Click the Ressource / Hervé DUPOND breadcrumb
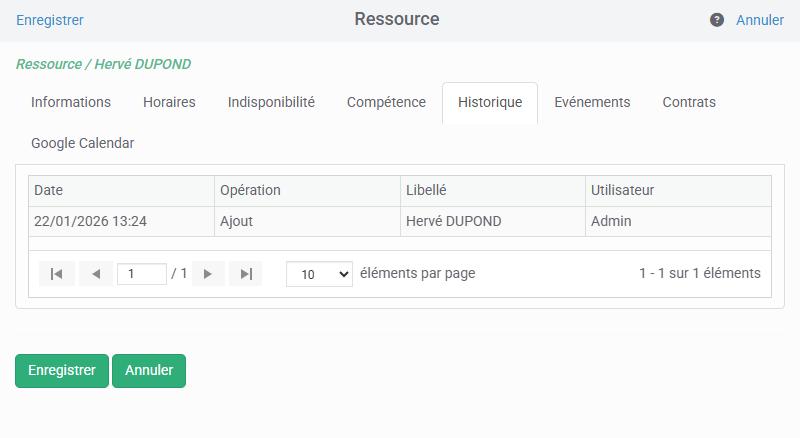 (104, 64)
